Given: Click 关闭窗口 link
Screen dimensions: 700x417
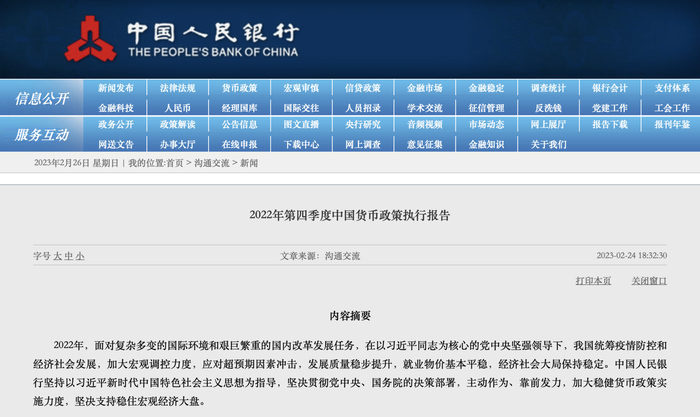Looking at the screenshot, I should click(649, 280).
